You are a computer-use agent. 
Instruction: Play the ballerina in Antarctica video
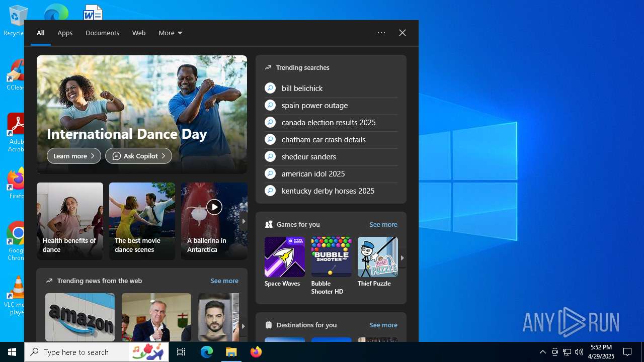pos(214,207)
